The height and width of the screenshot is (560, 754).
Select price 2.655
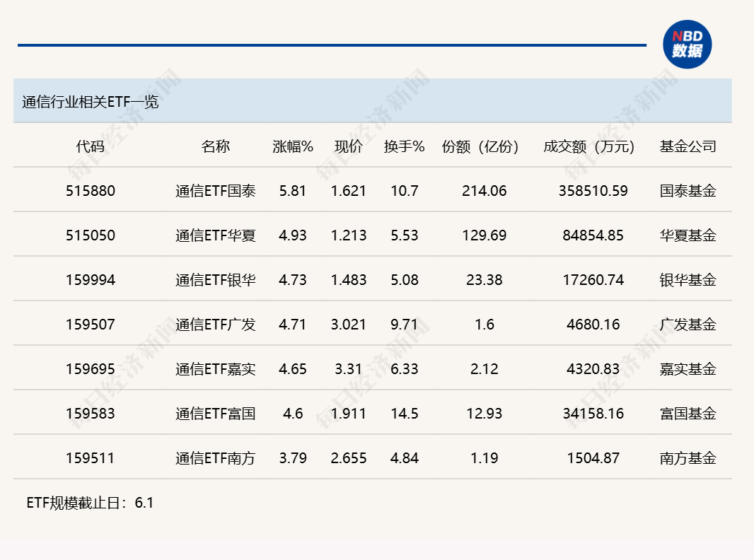point(349,458)
